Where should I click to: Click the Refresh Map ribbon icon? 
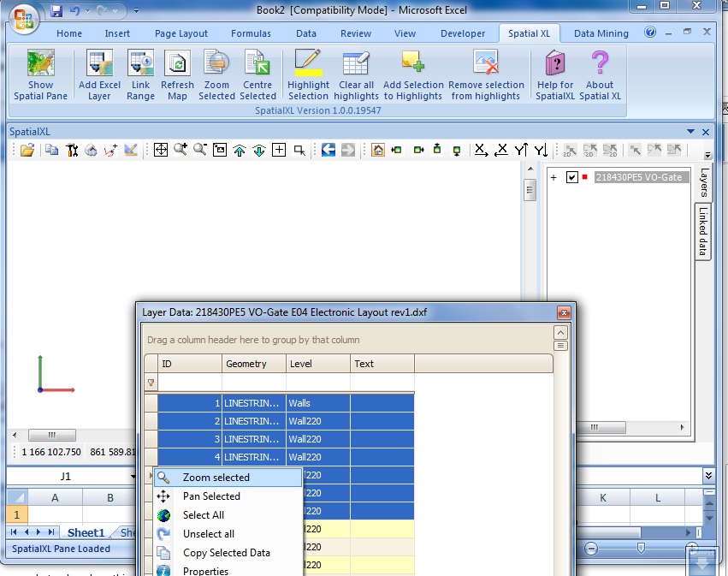click(x=177, y=74)
